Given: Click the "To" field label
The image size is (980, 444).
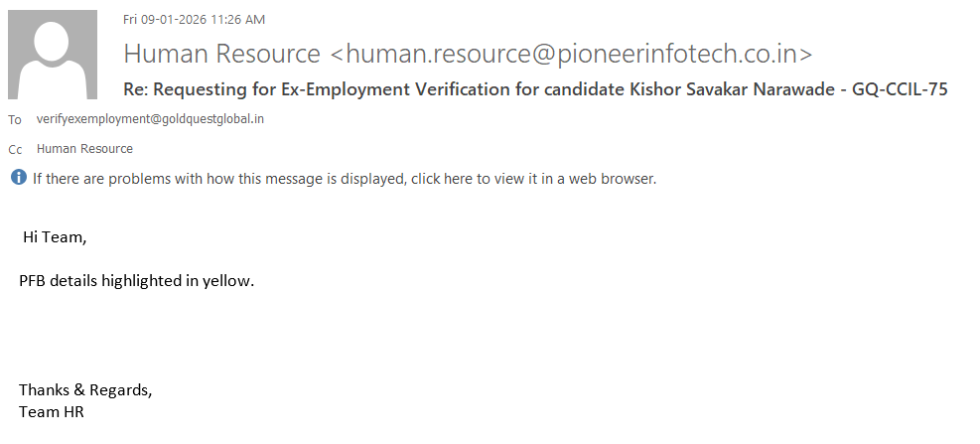Looking at the screenshot, I should [15, 120].
